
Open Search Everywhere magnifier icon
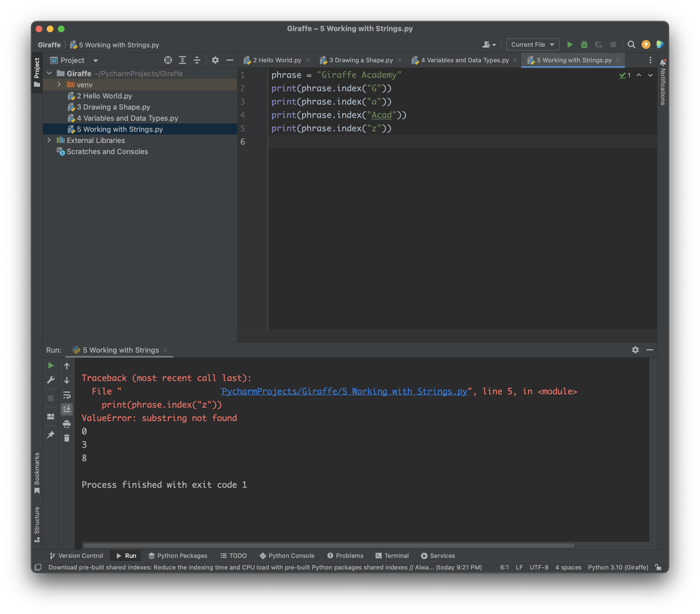pyautogui.click(x=631, y=44)
